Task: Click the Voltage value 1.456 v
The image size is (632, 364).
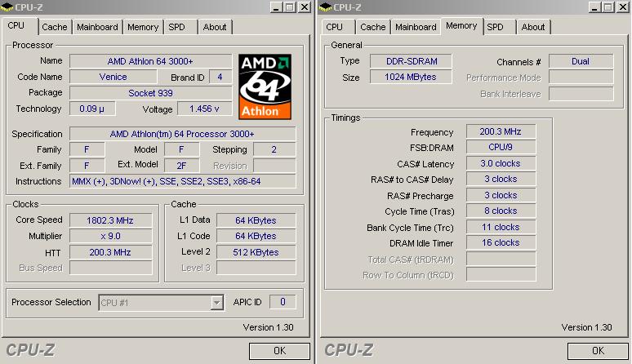Action: click(204, 109)
